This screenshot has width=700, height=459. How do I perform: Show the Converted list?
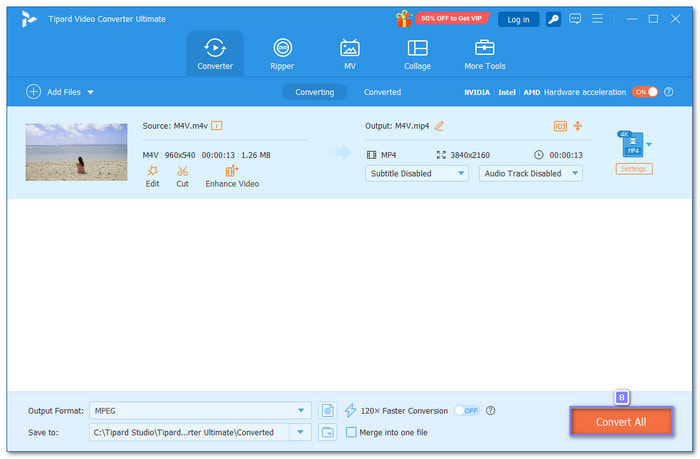click(x=382, y=92)
